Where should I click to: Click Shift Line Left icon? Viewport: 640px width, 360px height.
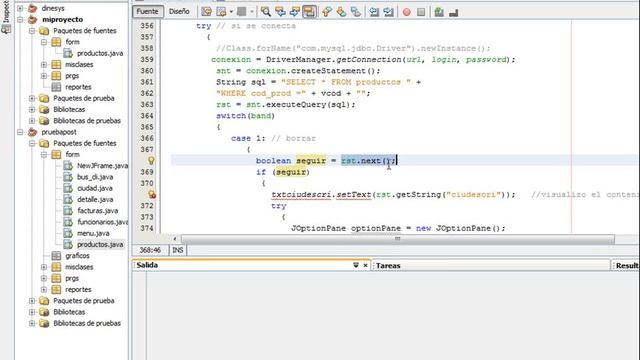coord(374,12)
